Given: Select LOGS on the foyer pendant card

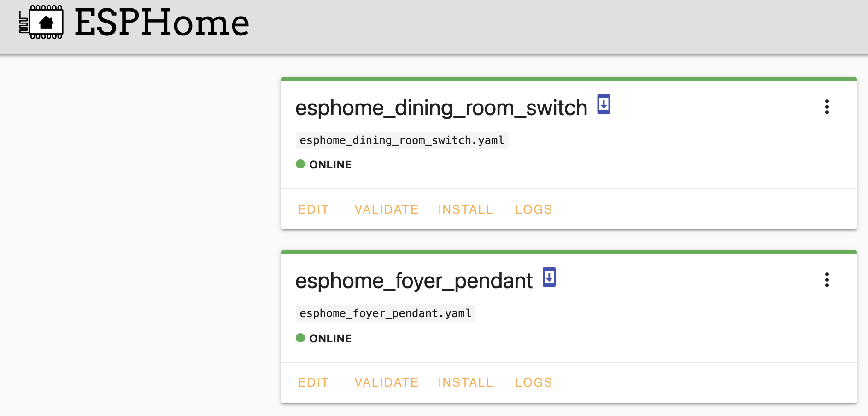Looking at the screenshot, I should [534, 382].
